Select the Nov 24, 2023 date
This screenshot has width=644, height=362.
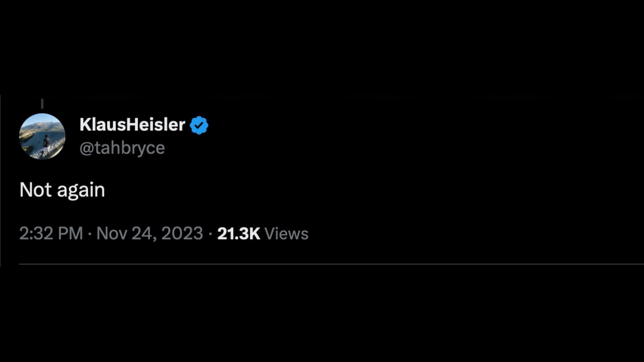(150, 233)
